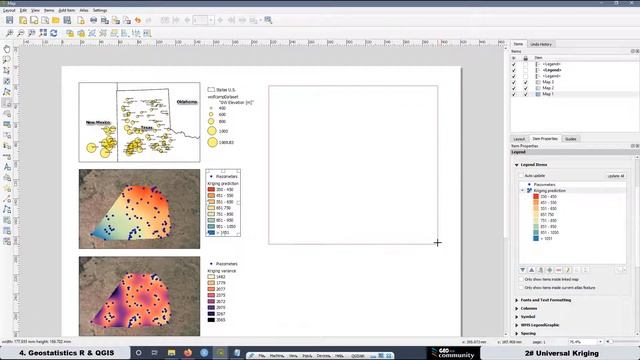This screenshot has height=360, width=640.
Task: Expand the Columns section
Action: (x=517, y=309)
